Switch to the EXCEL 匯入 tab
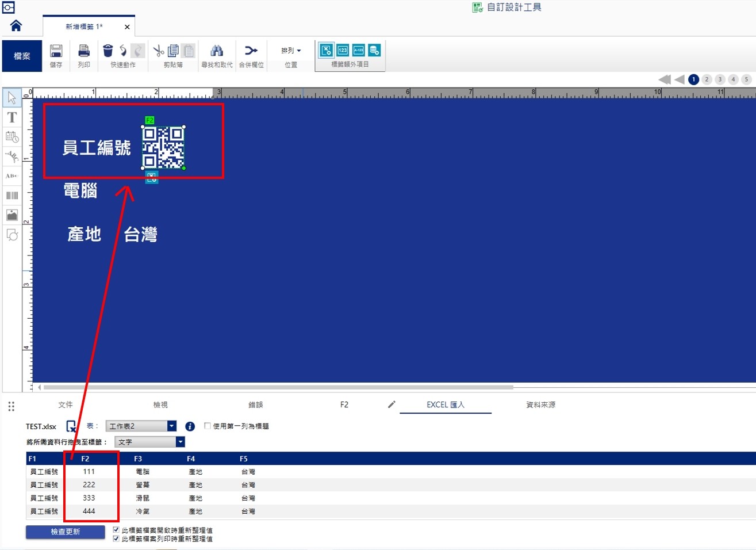Image resolution: width=756 pixels, height=550 pixels. click(446, 404)
